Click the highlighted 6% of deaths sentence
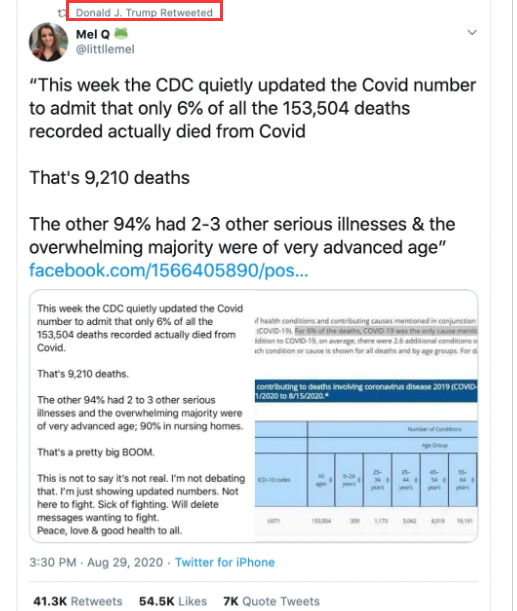The height and width of the screenshot is (611, 517). tap(386, 331)
